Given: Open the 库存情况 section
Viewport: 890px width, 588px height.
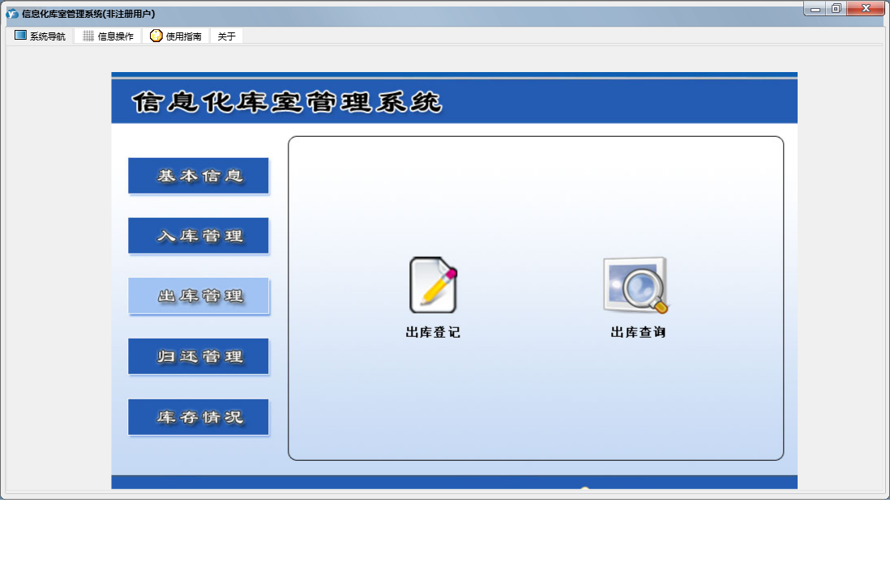Looking at the screenshot, I should [x=199, y=417].
